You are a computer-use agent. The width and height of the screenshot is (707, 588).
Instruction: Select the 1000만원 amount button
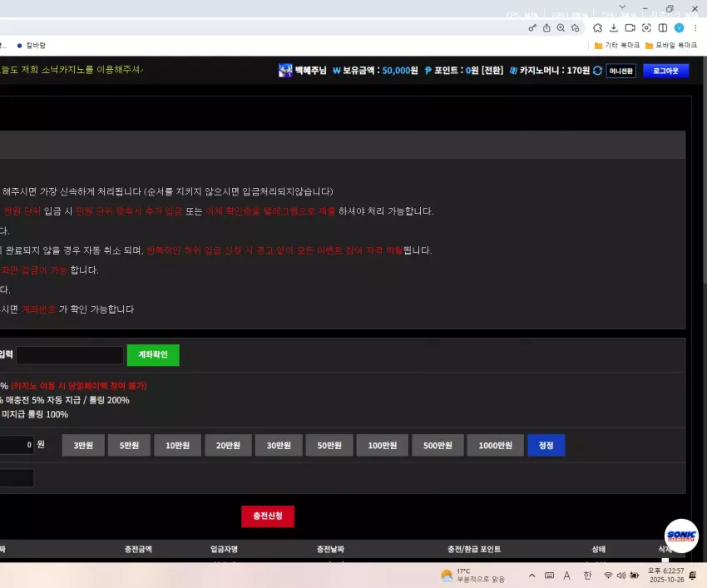[x=495, y=446]
